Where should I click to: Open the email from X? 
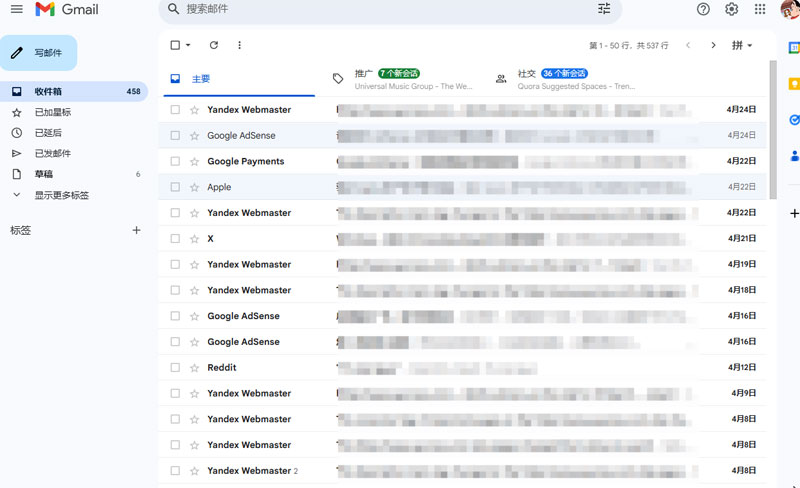point(462,238)
